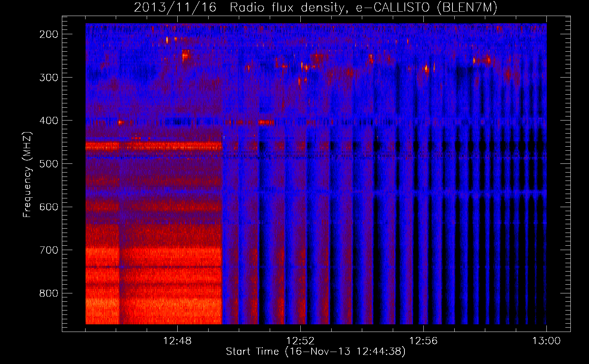Viewport: 589px width, 364px height.
Task: Click the 'Start Time (16-Nov-13 12:44:38)' label
Action: (x=316, y=352)
